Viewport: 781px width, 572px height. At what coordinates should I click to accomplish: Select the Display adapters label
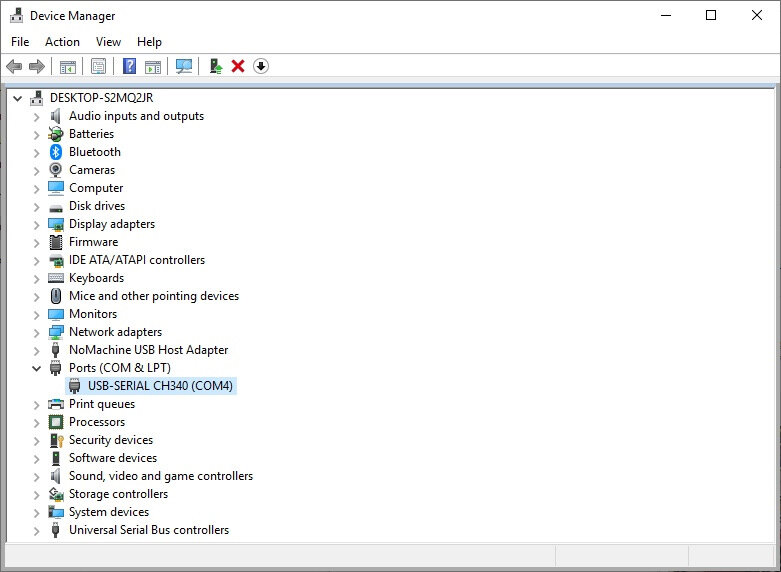[112, 224]
